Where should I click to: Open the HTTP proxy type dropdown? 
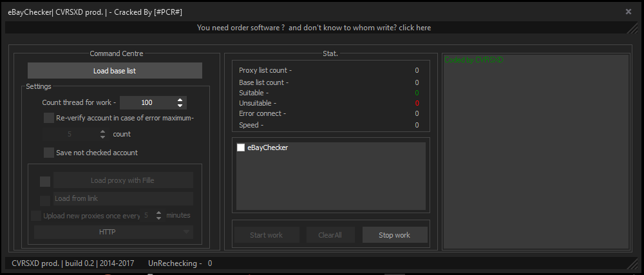click(x=113, y=232)
